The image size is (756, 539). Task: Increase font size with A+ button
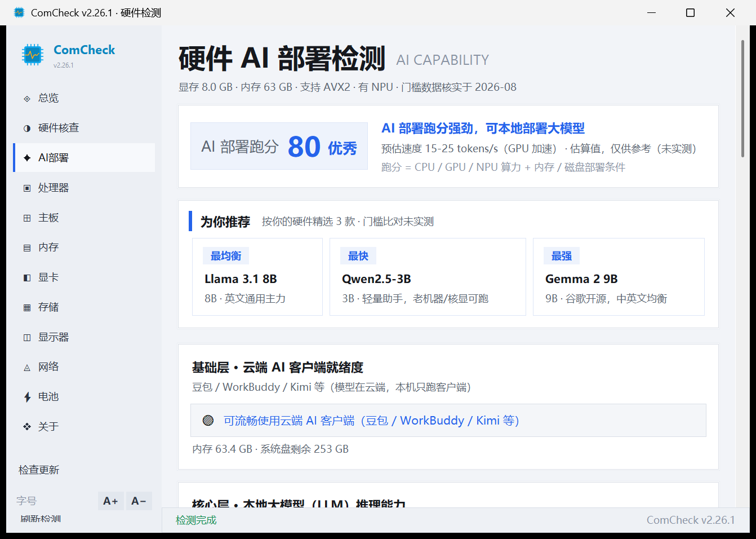click(x=110, y=501)
